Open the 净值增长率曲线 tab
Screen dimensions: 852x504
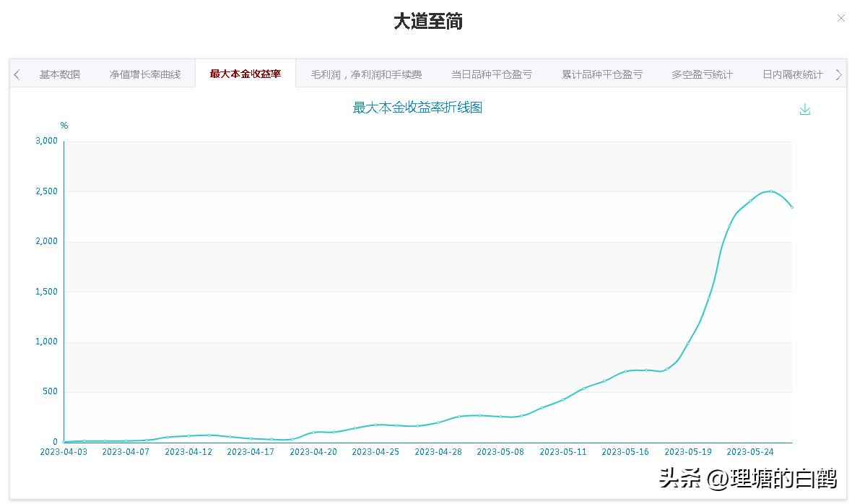coord(145,74)
